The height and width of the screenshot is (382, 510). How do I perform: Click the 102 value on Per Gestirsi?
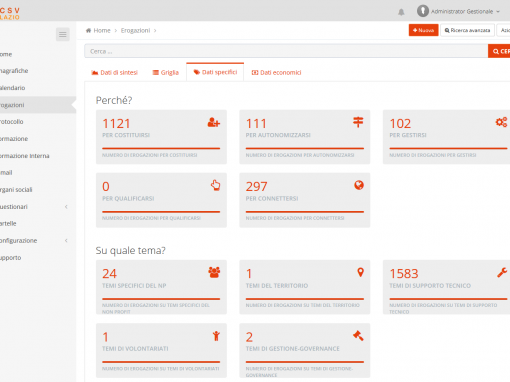click(x=400, y=124)
